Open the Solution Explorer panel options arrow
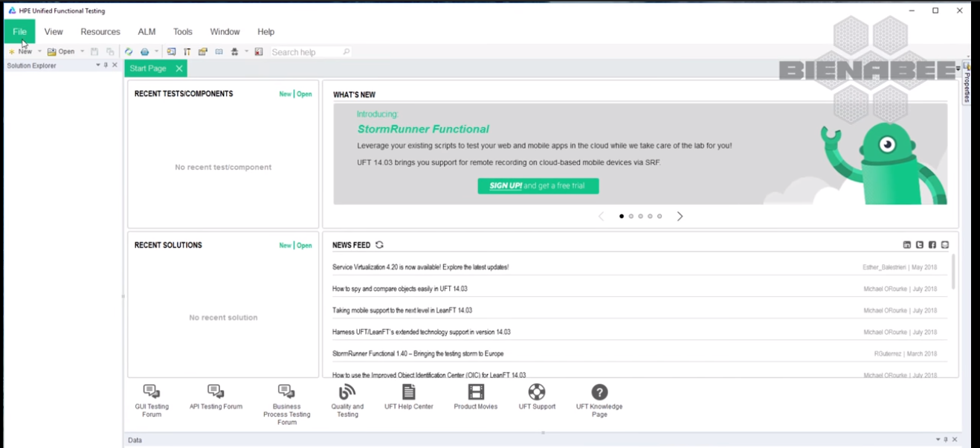The width and height of the screenshot is (980, 448). click(97, 65)
